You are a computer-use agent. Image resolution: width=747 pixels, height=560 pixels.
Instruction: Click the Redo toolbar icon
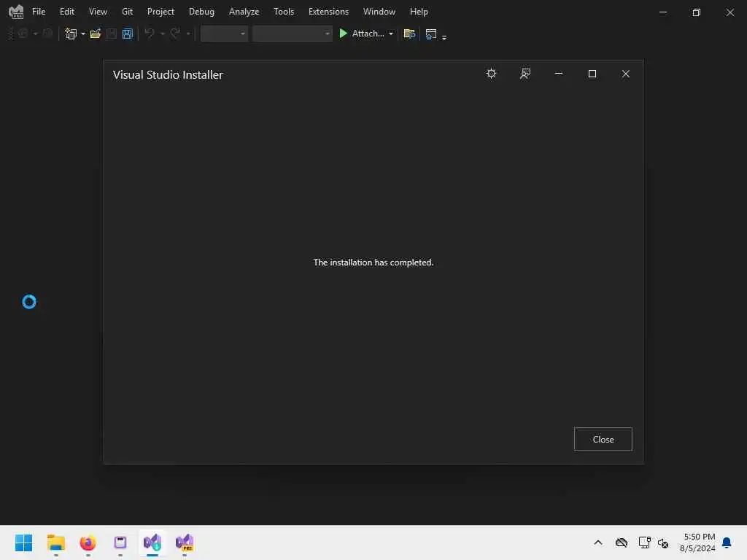pyautogui.click(x=175, y=34)
